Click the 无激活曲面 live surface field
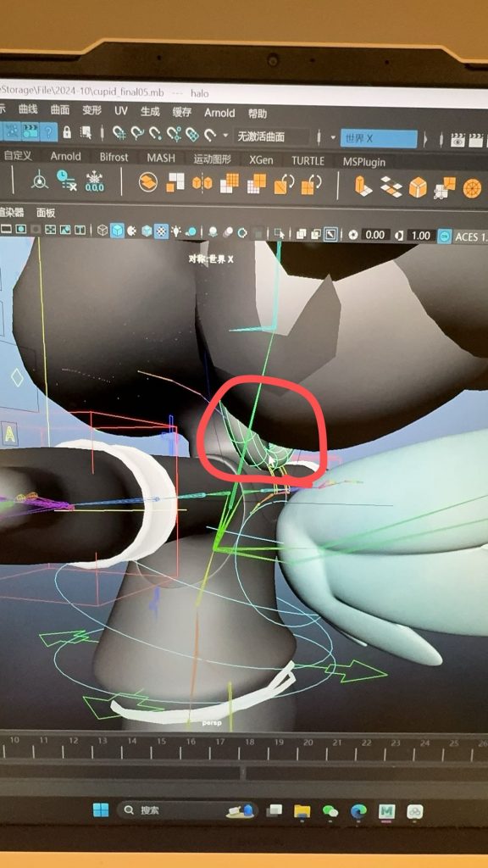Screen dimensions: 488x868 coord(271,136)
